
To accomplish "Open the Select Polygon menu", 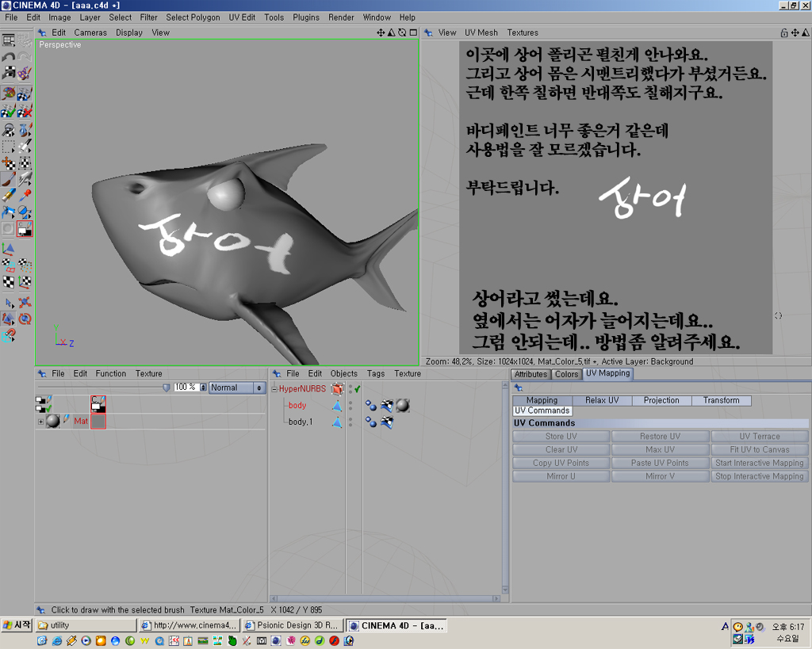I will [188, 17].
